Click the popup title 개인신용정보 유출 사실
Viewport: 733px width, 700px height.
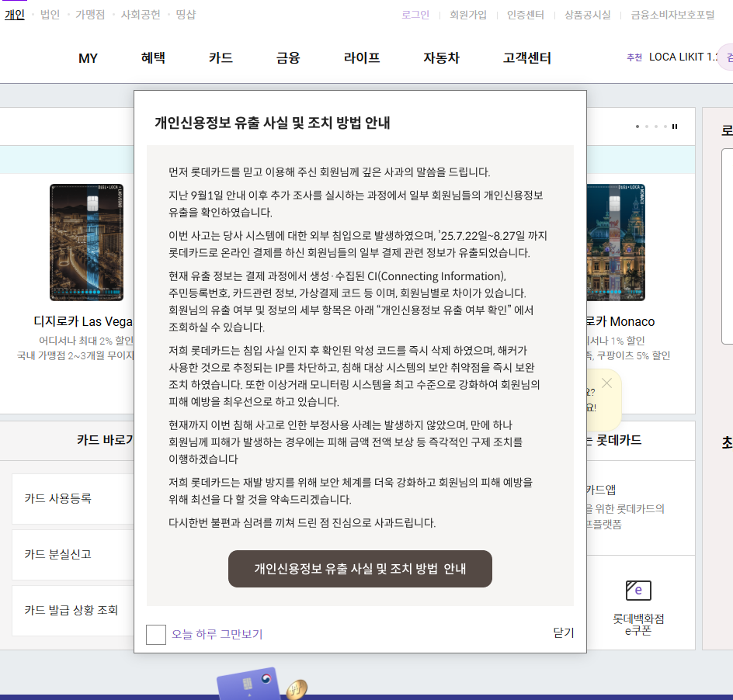[x=272, y=123]
